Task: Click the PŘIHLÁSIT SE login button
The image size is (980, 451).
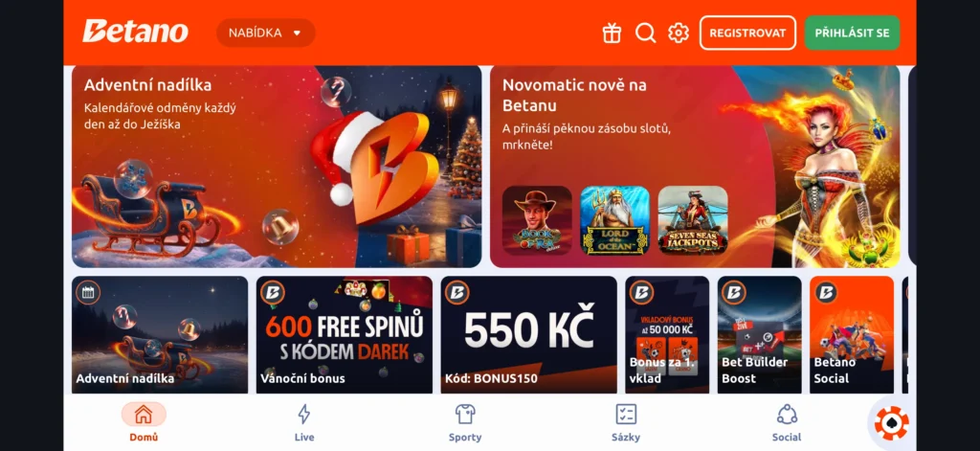Action: (x=852, y=33)
